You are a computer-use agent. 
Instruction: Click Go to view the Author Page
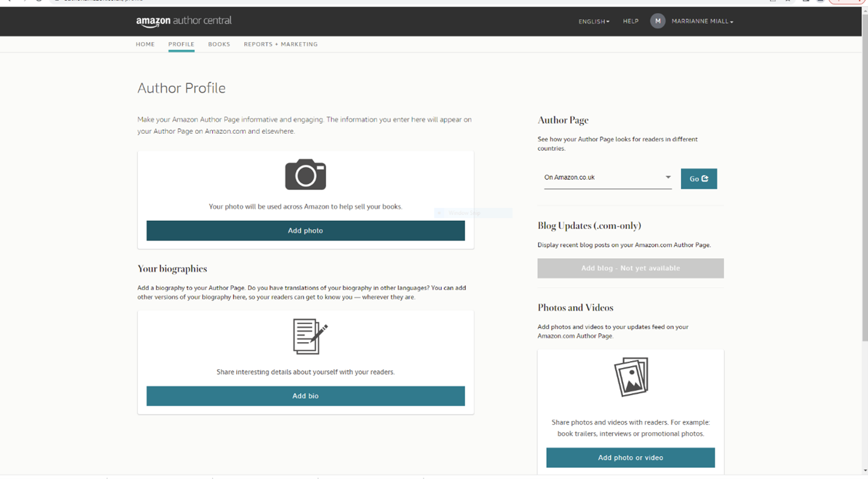click(698, 179)
